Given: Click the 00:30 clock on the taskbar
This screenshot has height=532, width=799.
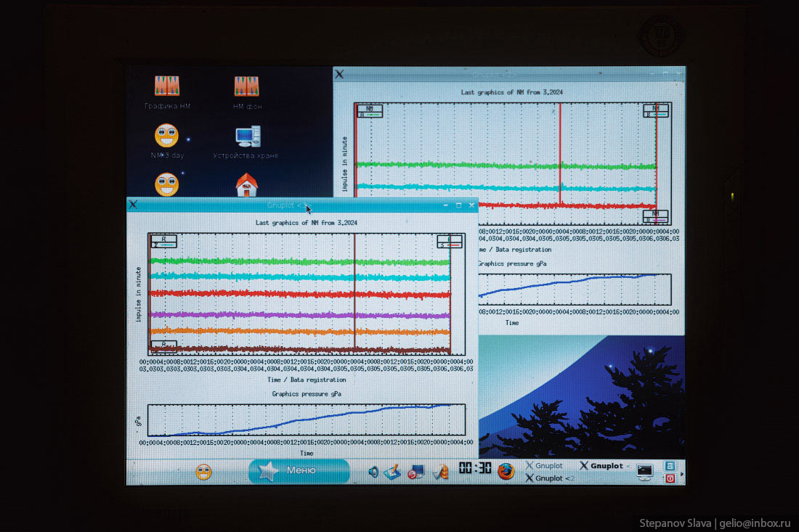Looking at the screenshot, I should [475, 469].
